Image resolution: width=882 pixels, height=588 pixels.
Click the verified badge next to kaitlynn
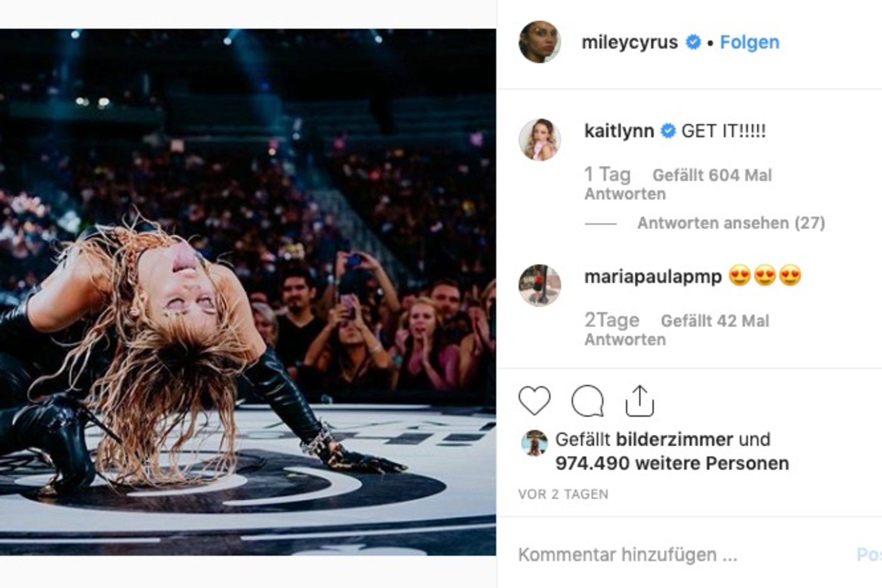[x=668, y=131]
